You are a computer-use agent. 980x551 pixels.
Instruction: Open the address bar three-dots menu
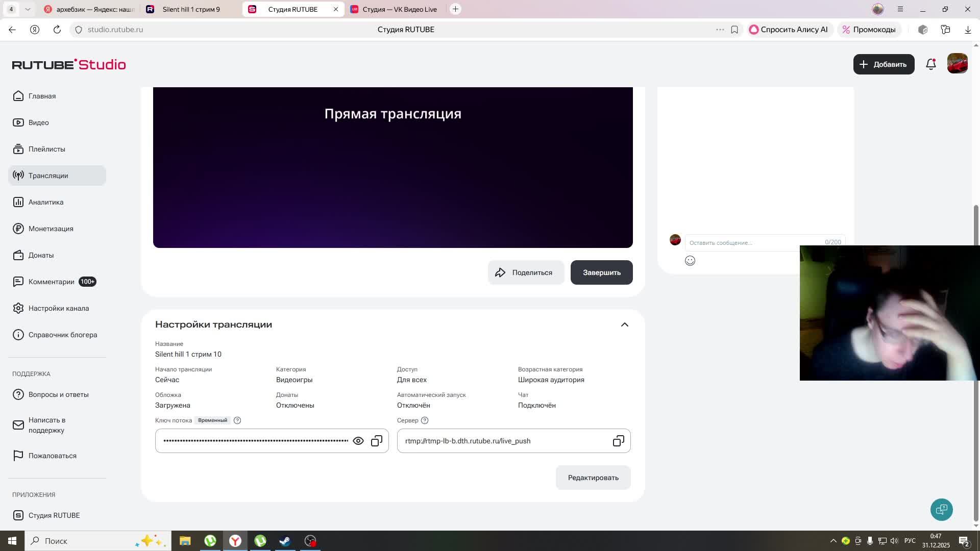tap(720, 30)
